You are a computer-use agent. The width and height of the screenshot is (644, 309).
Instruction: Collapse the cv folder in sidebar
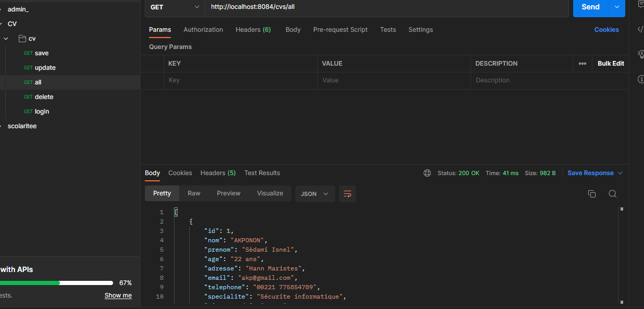click(x=5, y=38)
